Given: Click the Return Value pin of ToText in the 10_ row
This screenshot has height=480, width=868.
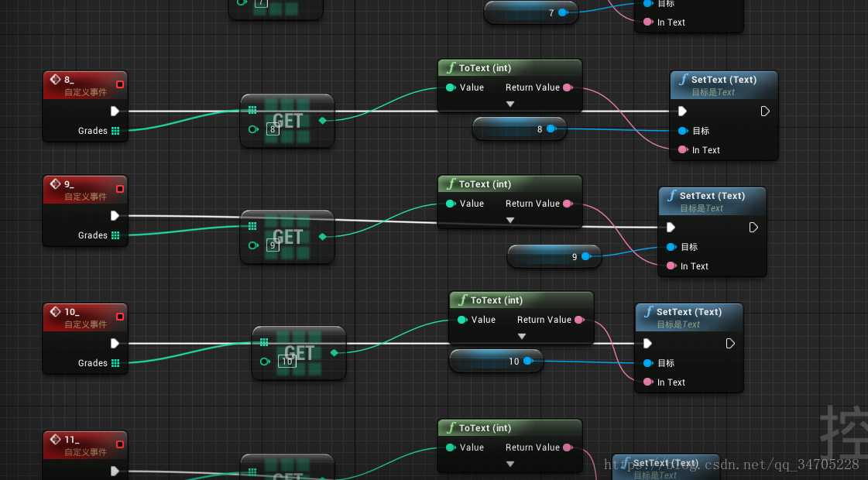Looking at the screenshot, I should [579, 320].
